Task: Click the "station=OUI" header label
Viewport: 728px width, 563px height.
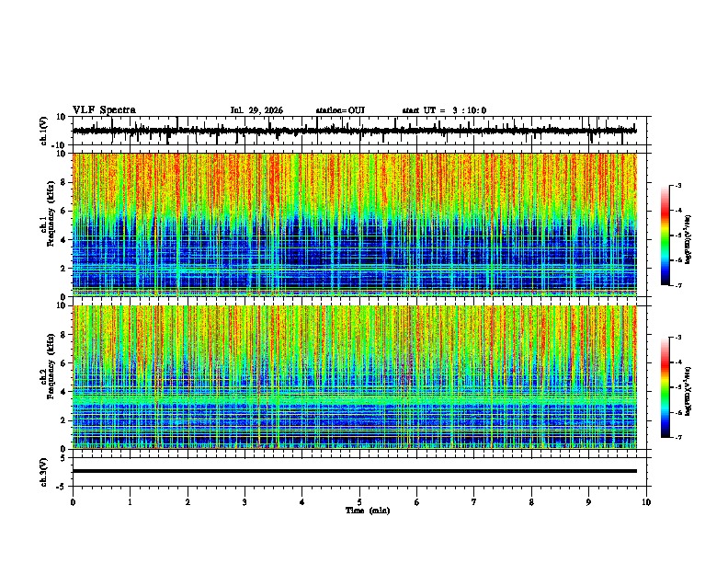Action: click(x=340, y=110)
